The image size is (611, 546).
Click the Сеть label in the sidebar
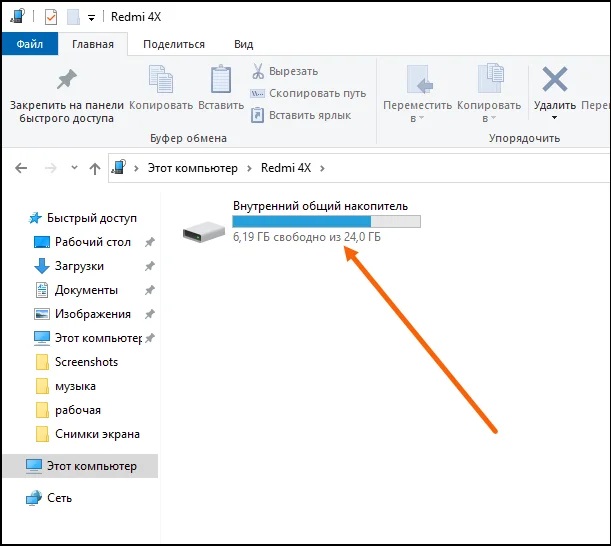pyautogui.click(x=60, y=498)
